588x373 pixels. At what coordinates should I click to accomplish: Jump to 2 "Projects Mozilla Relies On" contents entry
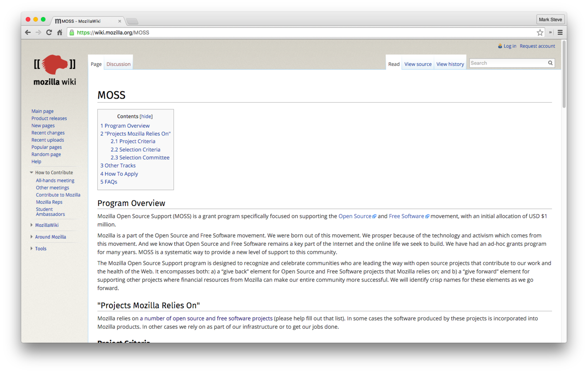[135, 134]
